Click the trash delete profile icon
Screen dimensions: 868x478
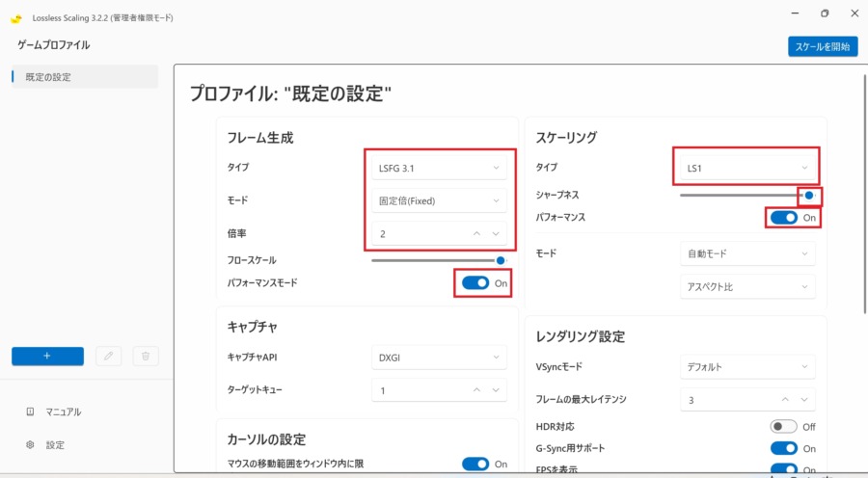point(145,356)
